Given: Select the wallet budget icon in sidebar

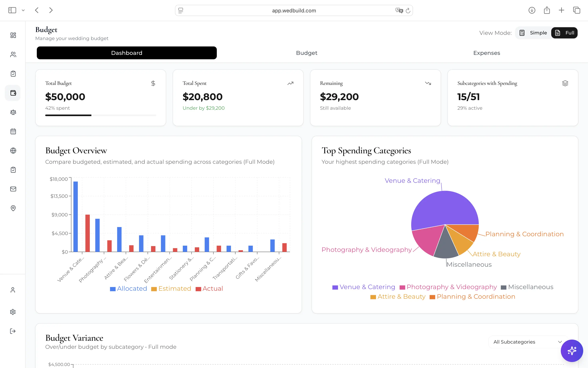Looking at the screenshot, I should click(13, 93).
